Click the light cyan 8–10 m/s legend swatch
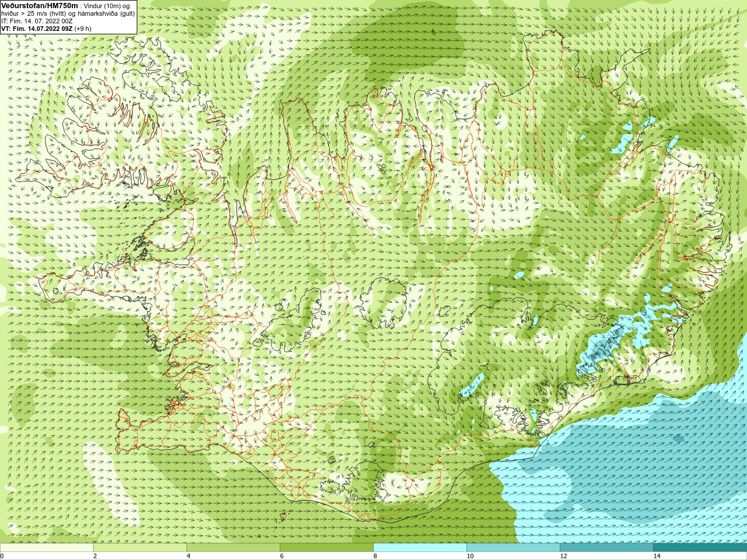The width and height of the screenshot is (747, 560). point(420,548)
